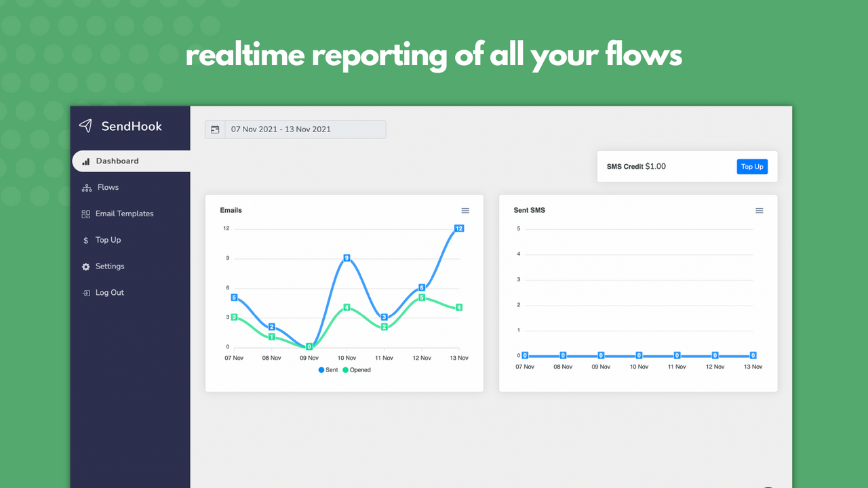Click the Log Out arrow icon
868x488 pixels.
85,293
